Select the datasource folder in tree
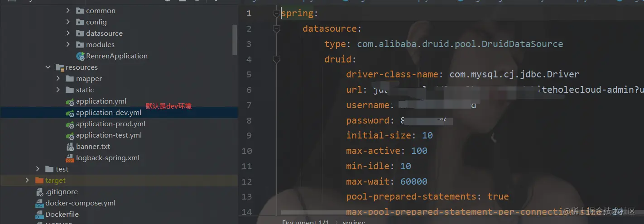 click(104, 33)
